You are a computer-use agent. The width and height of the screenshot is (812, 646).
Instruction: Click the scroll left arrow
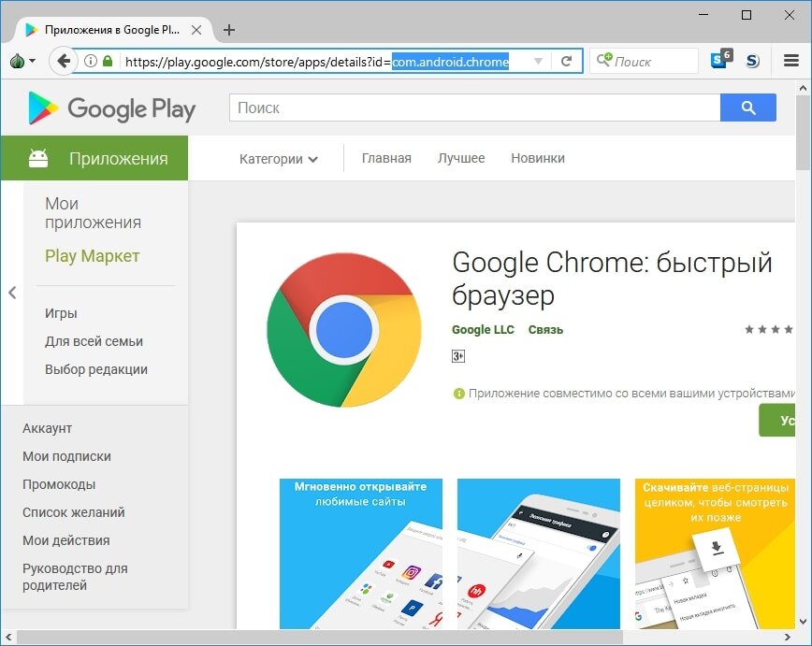tap(8, 637)
